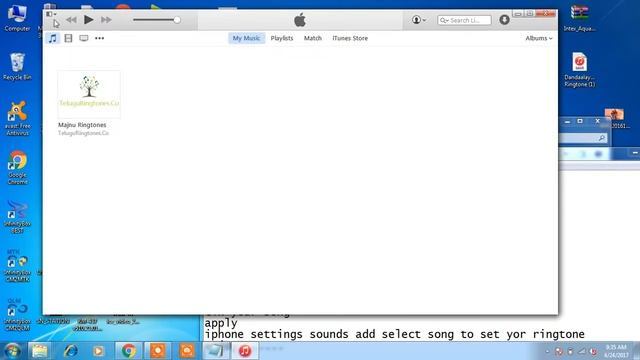Screen dimensions: 640x360
Task: Switch to the My Music tab
Action: [246, 38]
